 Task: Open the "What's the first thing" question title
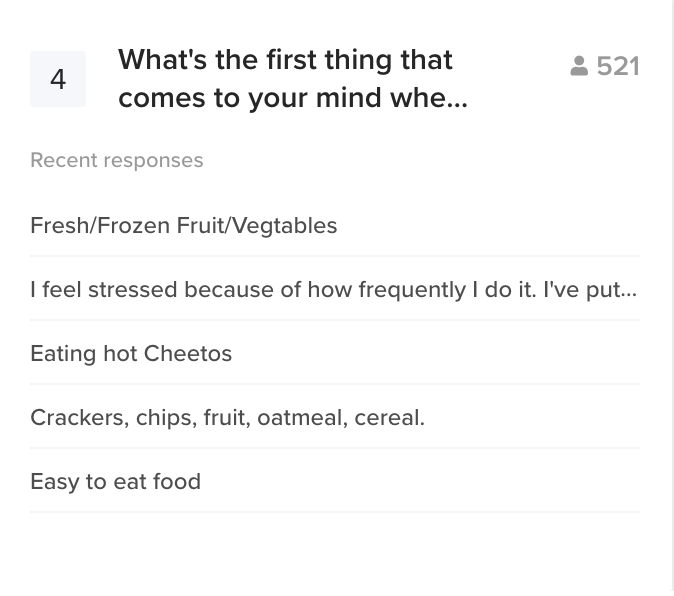[x=285, y=60]
